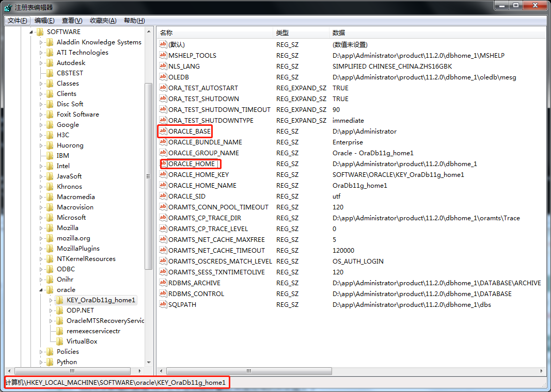Viewport: 551px width, 392px height.
Task: Open the 编辑(E) menu
Action: [x=44, y=20]
